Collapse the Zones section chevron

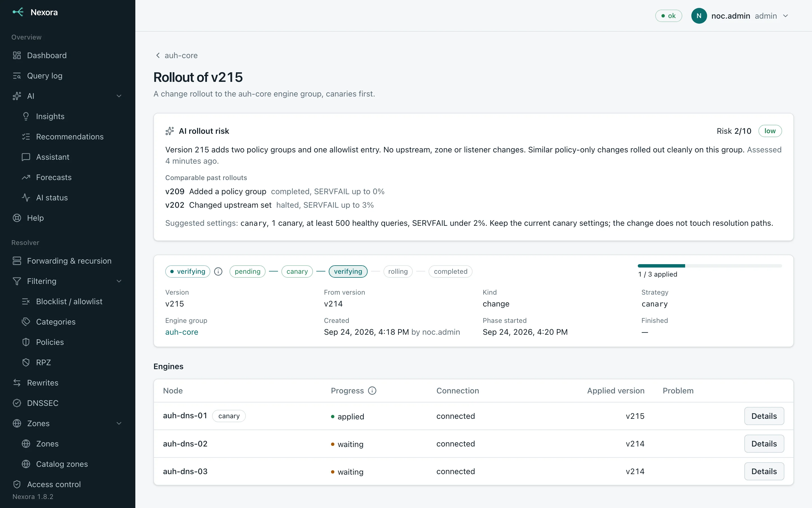pyautogui.click(x=119, y=423)
